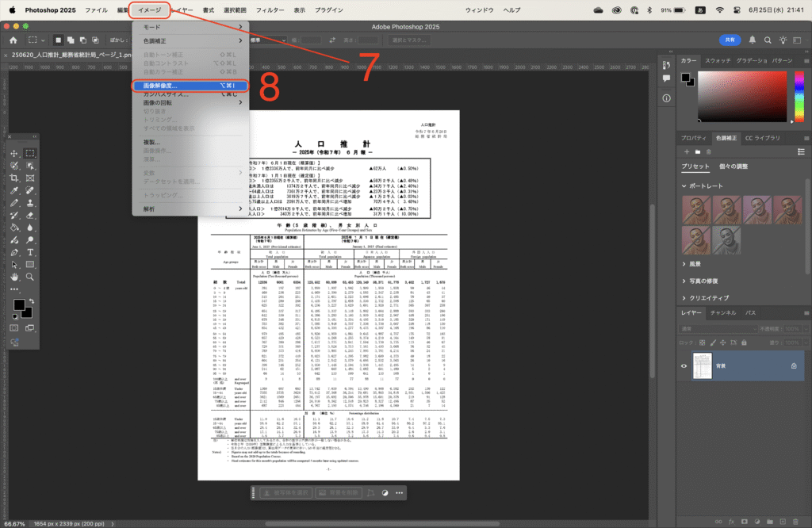This screenshot has height=528, width=812.
Task: Select the Horizontal Type tool
Action: [30, 253]
